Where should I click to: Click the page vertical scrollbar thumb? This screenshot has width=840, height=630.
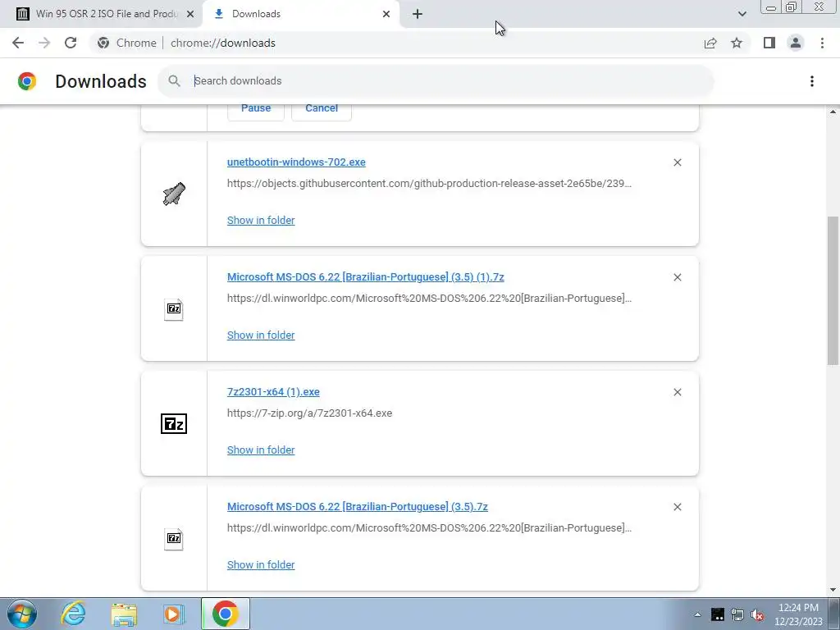click(x=833, y=290)
